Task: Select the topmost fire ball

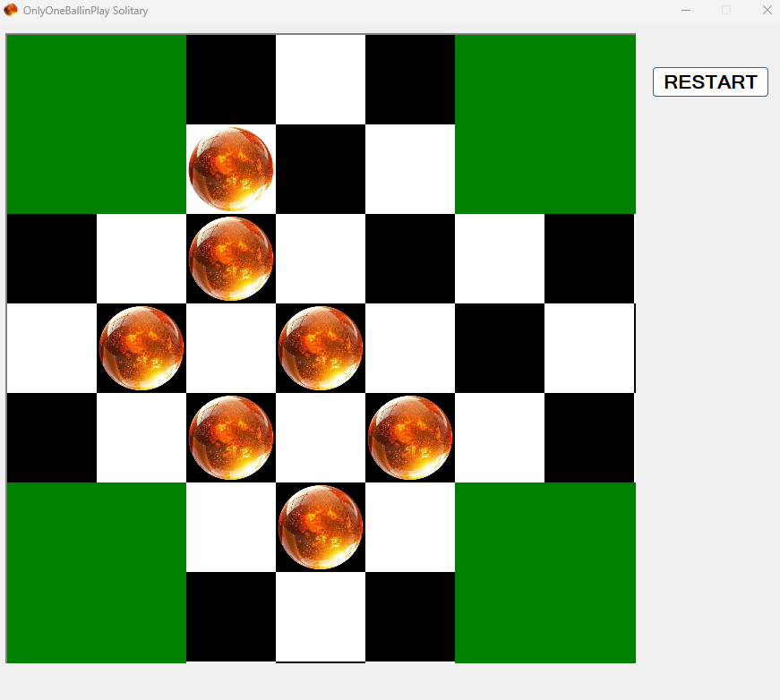Action: (231, 168)
